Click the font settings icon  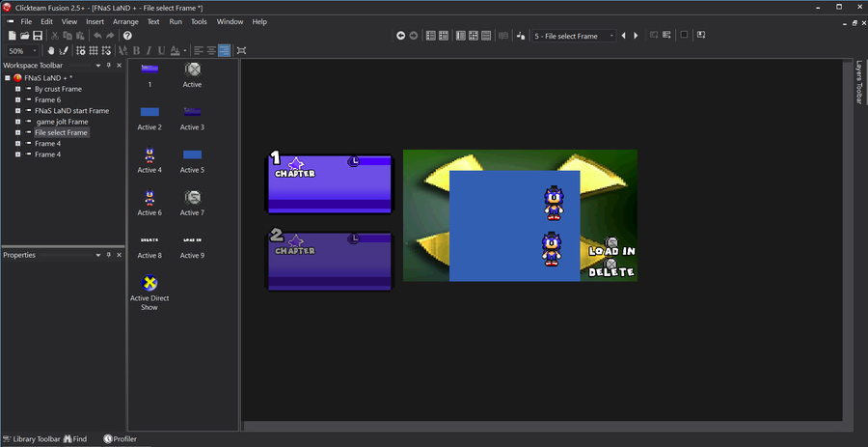coord(123,50)
